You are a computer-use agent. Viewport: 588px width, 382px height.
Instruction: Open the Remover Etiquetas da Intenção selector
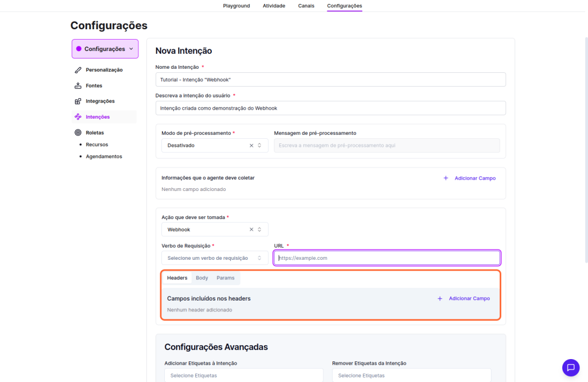[x=411, y=375]
